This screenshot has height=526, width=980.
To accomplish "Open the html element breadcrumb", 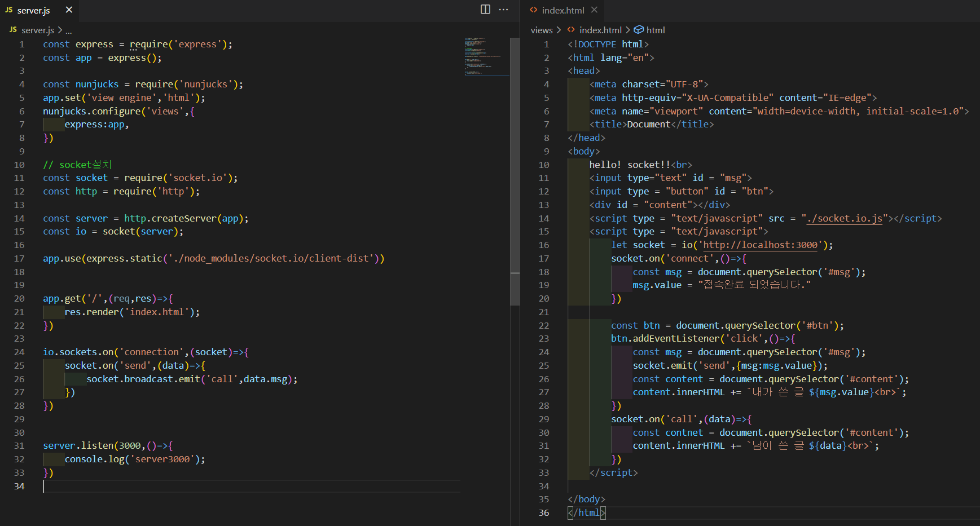I will pos(656,30).
